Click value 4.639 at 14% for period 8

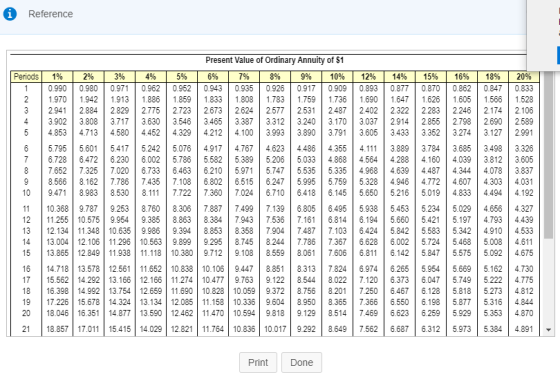399,171
